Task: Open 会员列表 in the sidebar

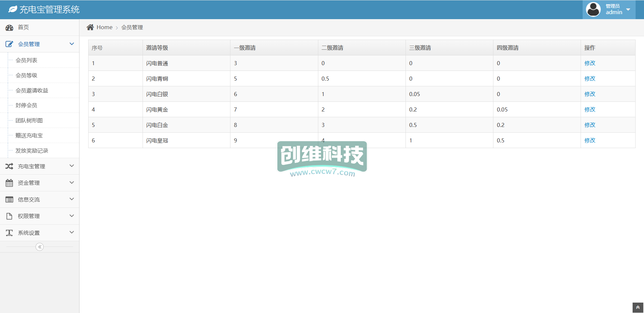Action: click(x=26, y=60)
